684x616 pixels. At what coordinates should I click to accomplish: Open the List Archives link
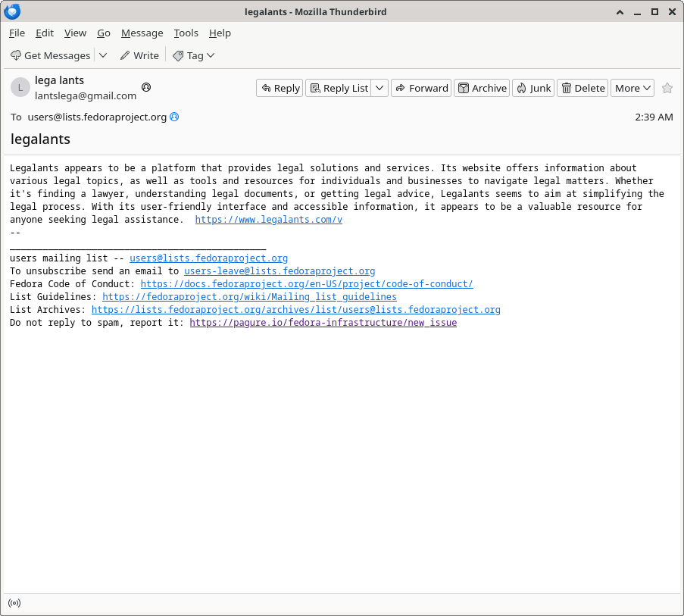[x=295, y=310]
